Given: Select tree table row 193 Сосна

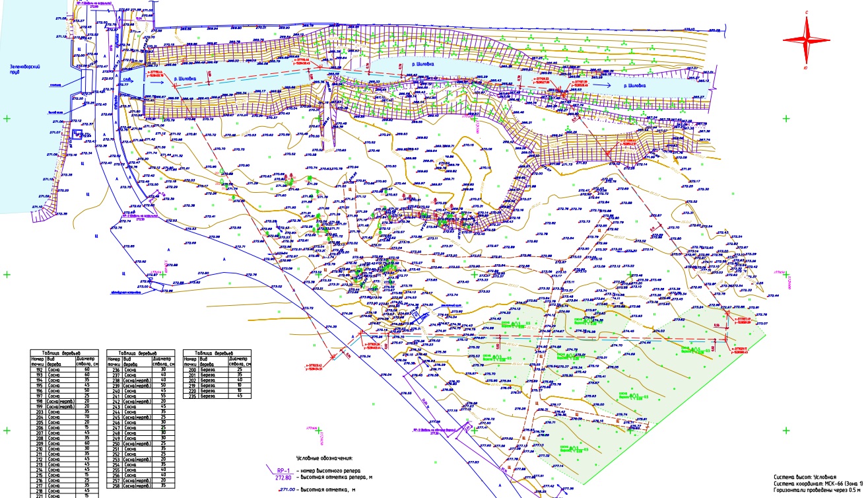Looking at the screenshot, I should point(65,374).
